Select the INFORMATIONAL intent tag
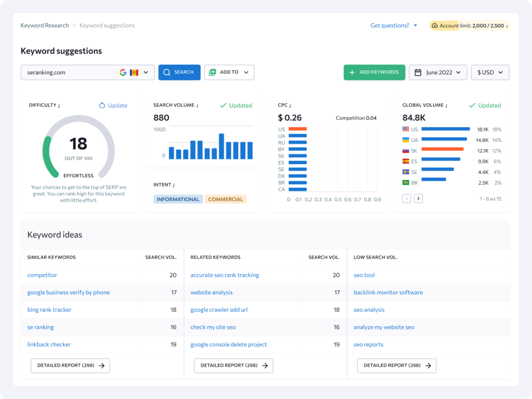 click(178, 199)
